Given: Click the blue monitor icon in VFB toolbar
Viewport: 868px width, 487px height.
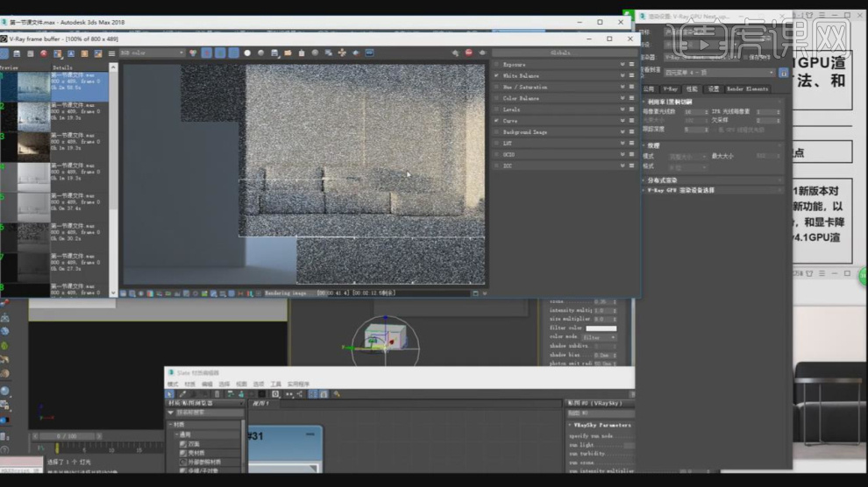Looking at the screenshot, I should click(369, 53).
